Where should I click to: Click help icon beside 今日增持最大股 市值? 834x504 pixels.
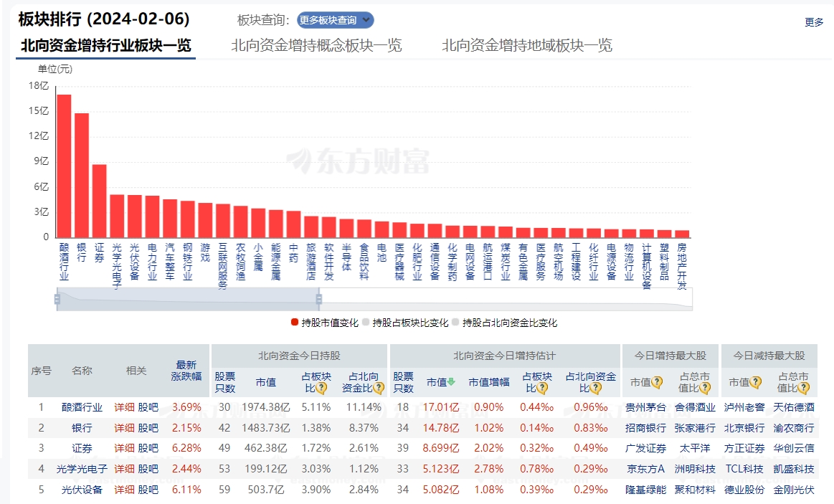[656, 382]
